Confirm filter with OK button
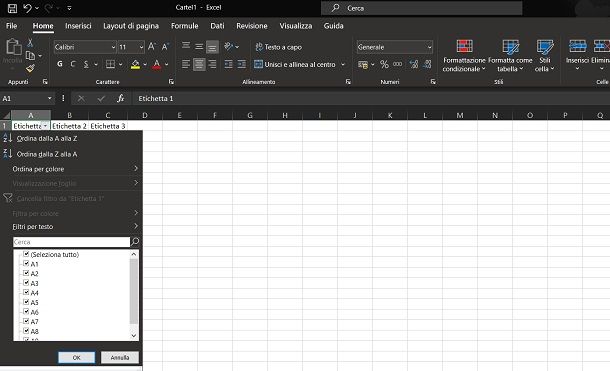Screen dimensions: 610x371 (x=77, y=357)
